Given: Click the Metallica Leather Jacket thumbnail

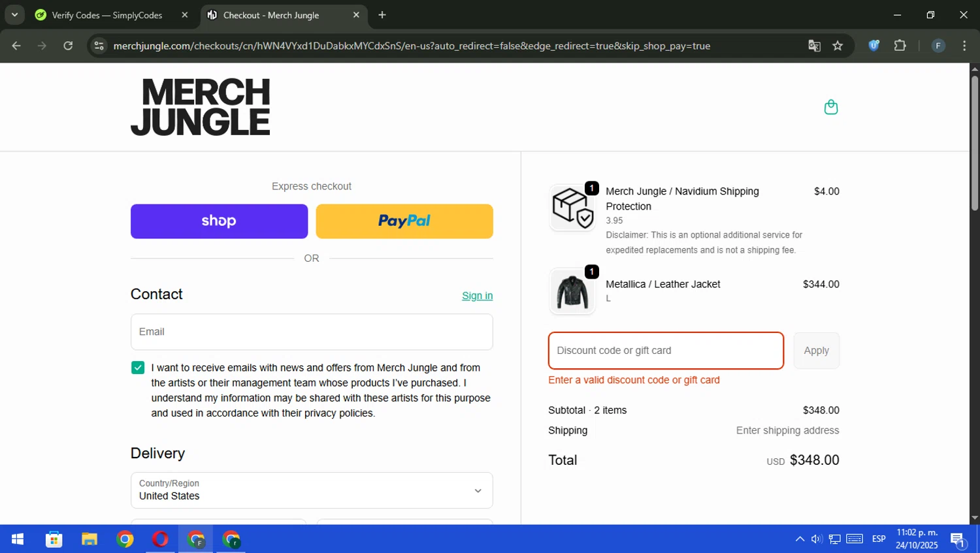Looking at the screenshot, I should point(572,291).
